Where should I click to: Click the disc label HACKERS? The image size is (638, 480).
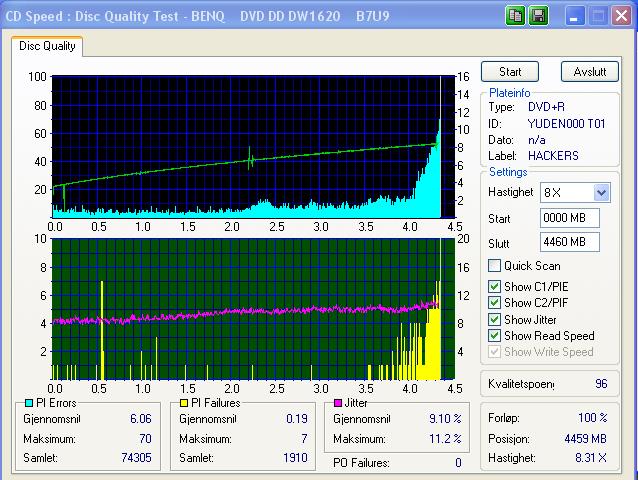click(x=553, y=156)
